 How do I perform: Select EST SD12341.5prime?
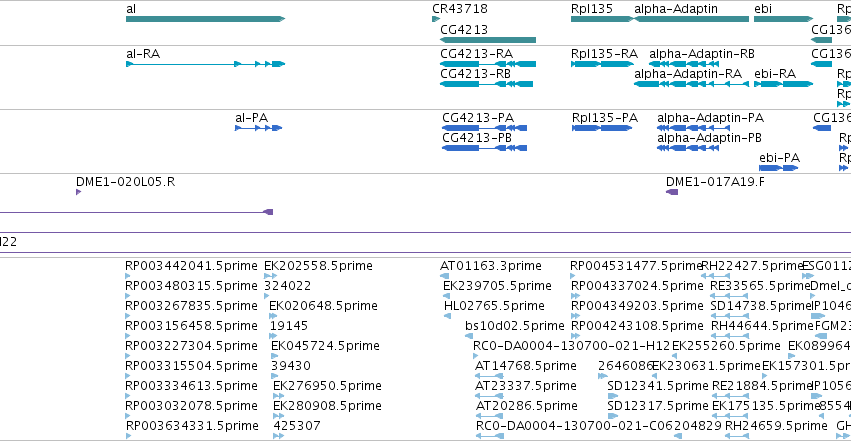click(658, 386)
